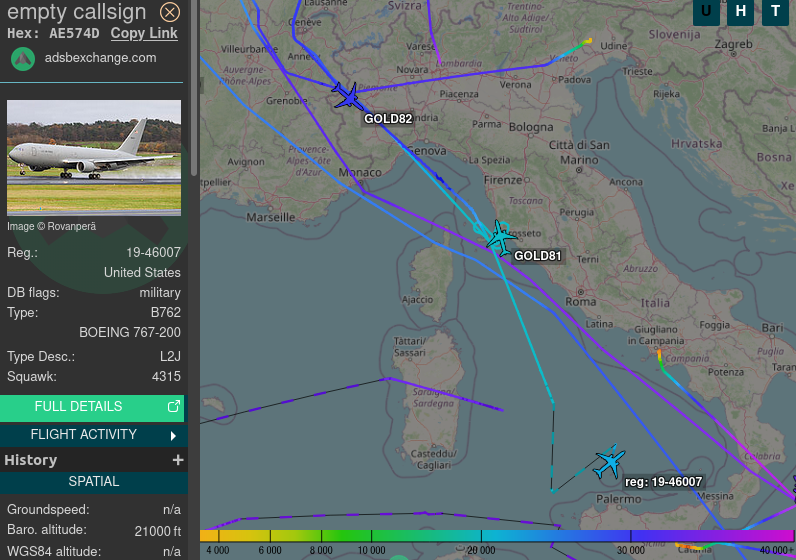Click the L2J type description value

(170, 357)
